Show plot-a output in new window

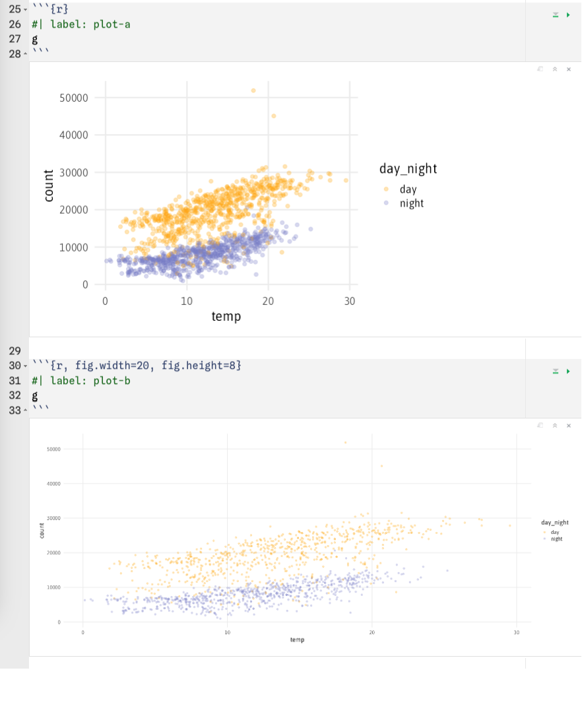pyautogui.click(x=540, y=69)
